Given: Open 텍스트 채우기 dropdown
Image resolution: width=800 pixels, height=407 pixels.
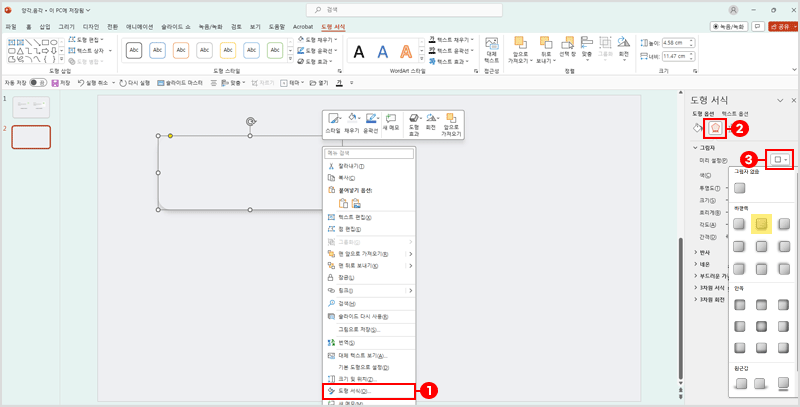Looking at the screenshot, I should tap(452, 39).
